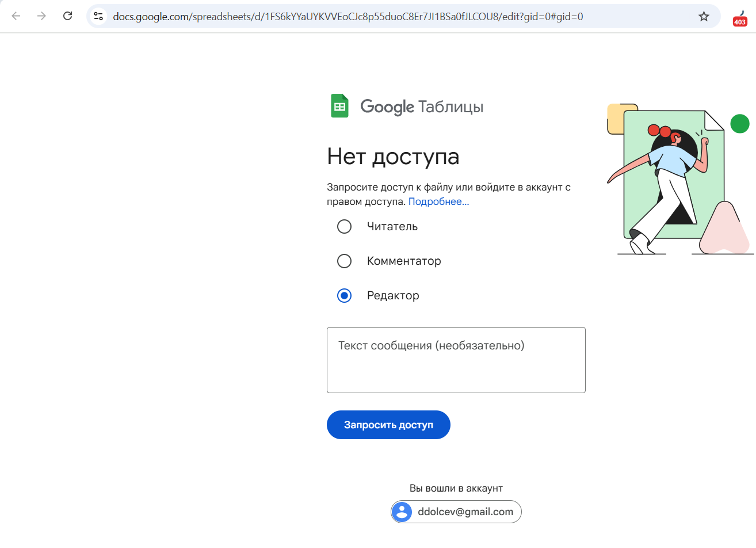Focus the Текст сообщения message field

[x=456, y=360]
